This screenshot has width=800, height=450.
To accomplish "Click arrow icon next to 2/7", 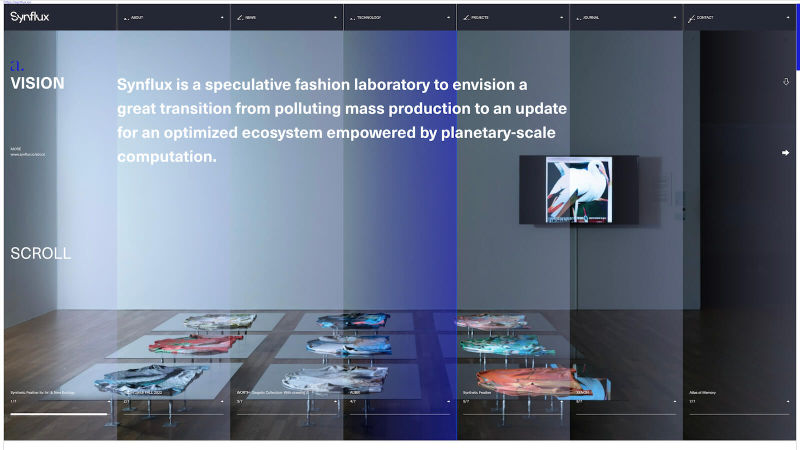I will (222, 402).
